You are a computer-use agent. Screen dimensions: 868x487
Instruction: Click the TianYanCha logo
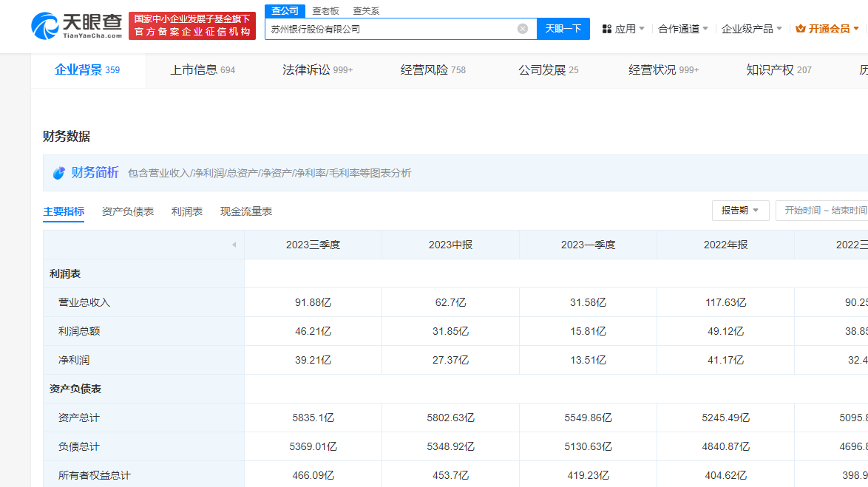[x=76, y=25]
